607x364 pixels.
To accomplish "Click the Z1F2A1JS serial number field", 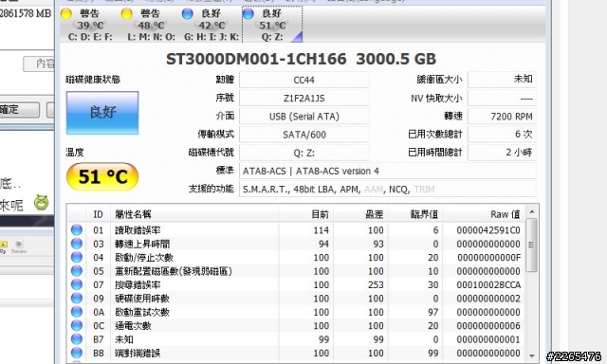I will 304,99.
